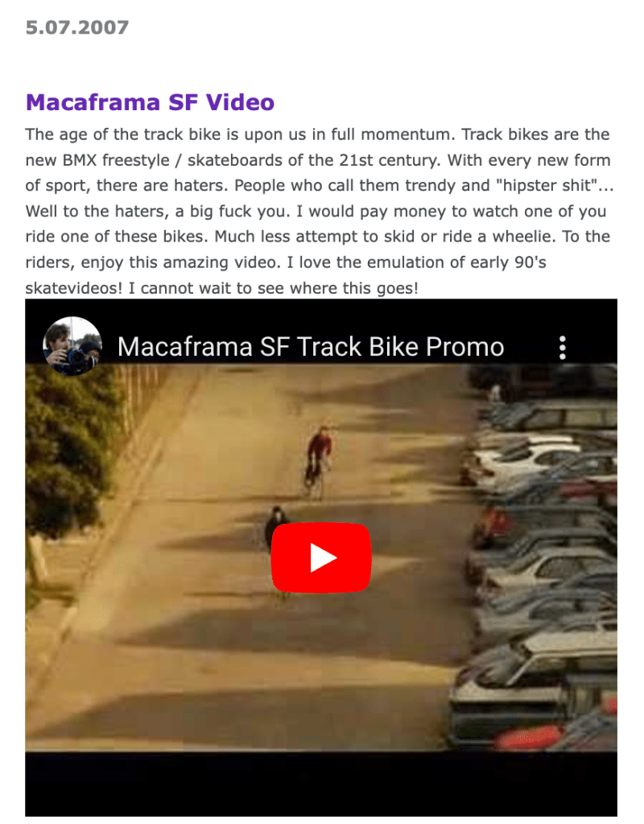Play the Macaframa YouTube video
Image resolution: width=644 pixels, height=824 pixels.
[x=321, y=557]
